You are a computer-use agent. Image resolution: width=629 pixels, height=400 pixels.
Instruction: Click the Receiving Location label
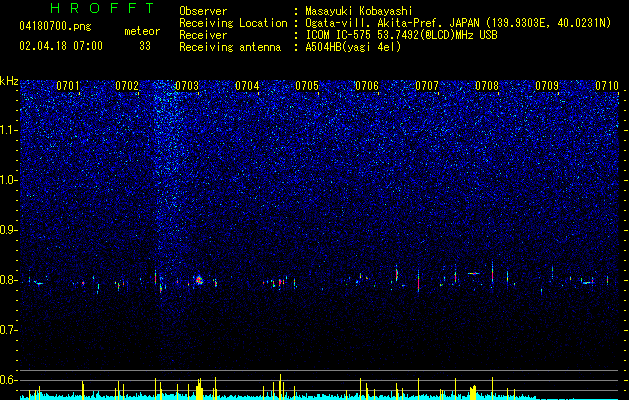(x=233, y=23)
